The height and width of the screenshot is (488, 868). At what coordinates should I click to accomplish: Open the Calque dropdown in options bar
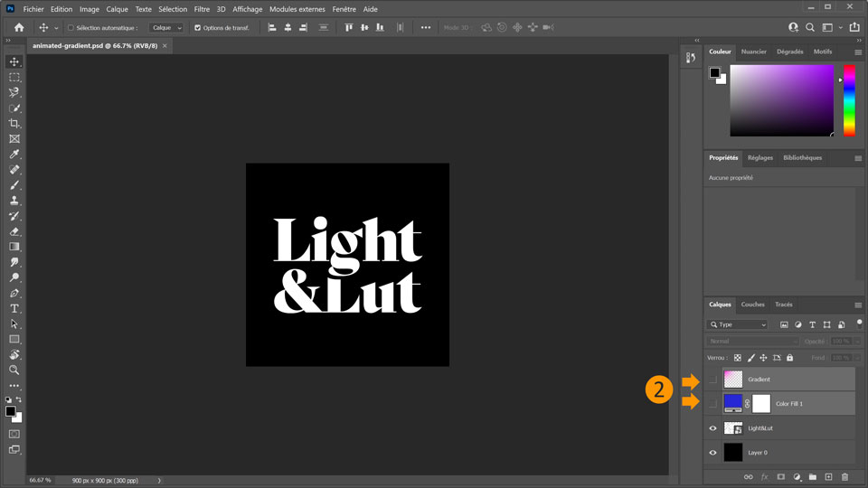coord(166,28)
